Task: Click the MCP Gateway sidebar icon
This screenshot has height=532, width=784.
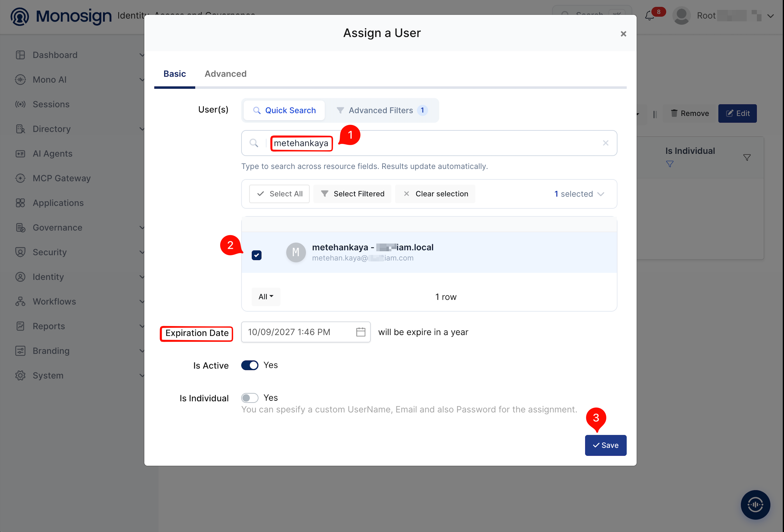Action: click(20, 178)
